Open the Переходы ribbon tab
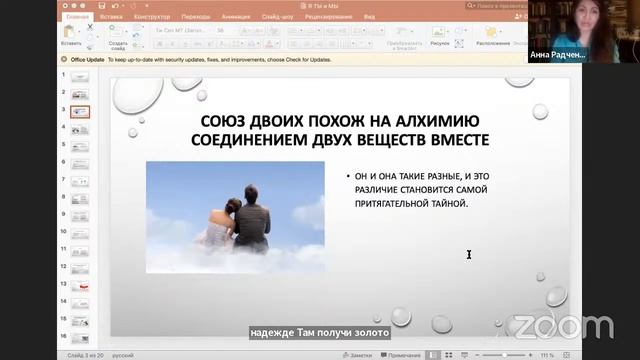640x360 pixels. click(x=196, y=17)
